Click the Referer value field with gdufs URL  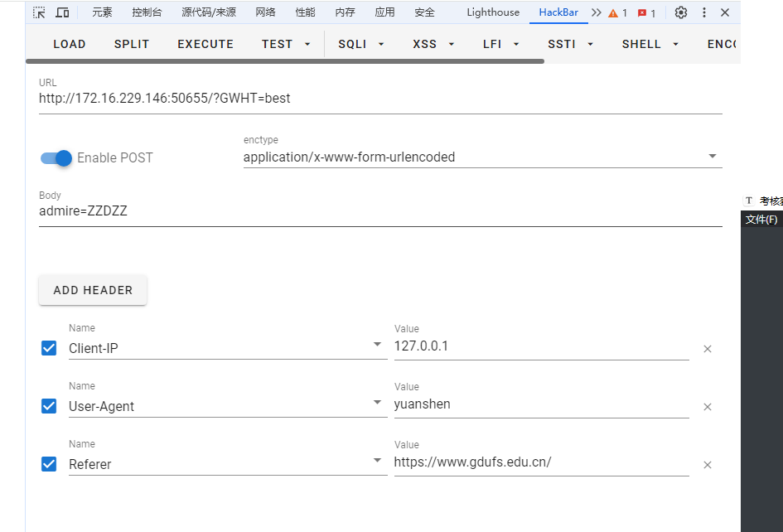tap(541, 462)
